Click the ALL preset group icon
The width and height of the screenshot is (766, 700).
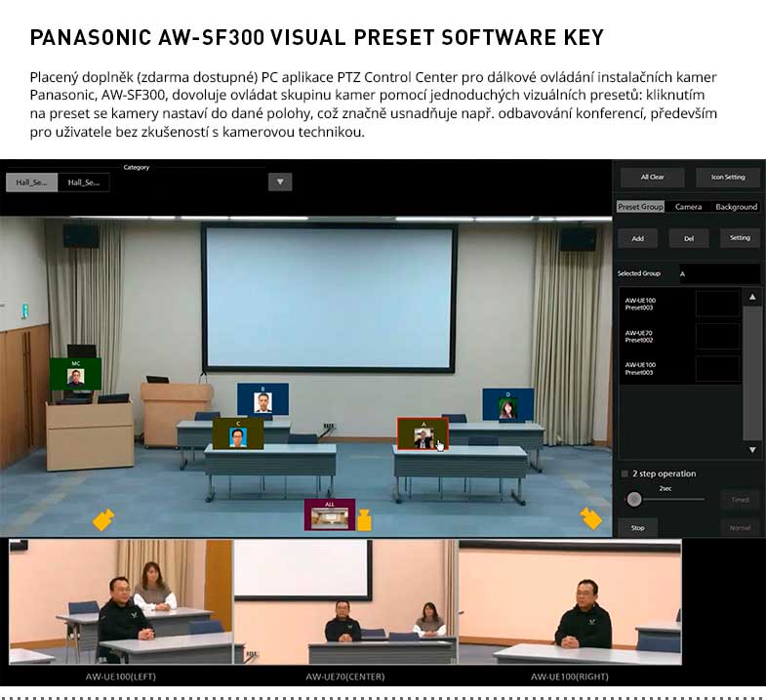click(x=329, y=515)
